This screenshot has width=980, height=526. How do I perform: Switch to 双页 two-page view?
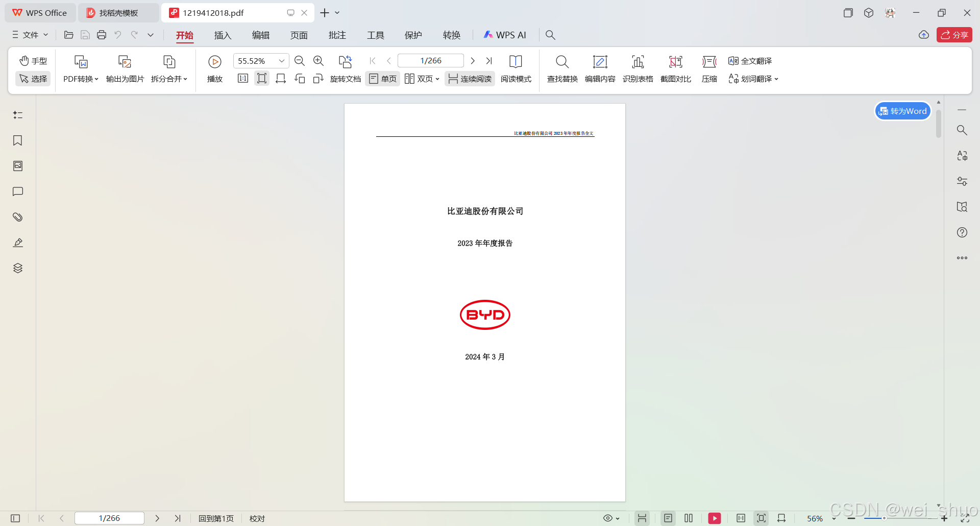coord(422,79)
